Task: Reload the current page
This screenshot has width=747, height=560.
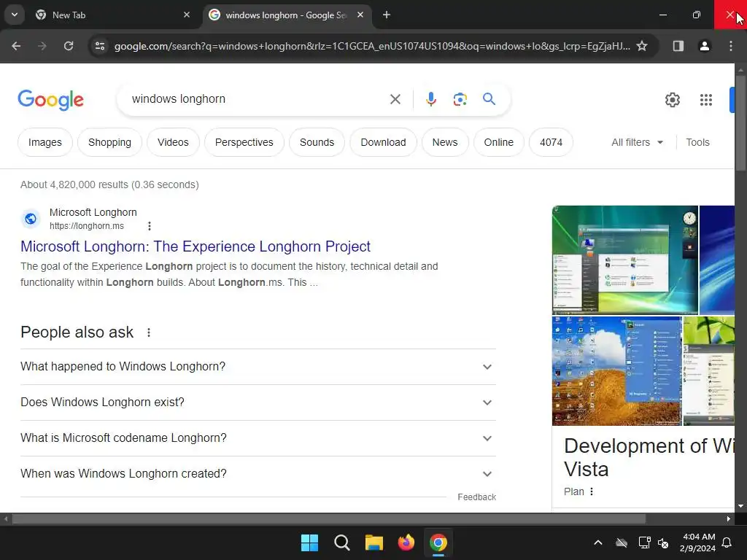Action: [69, 46]
